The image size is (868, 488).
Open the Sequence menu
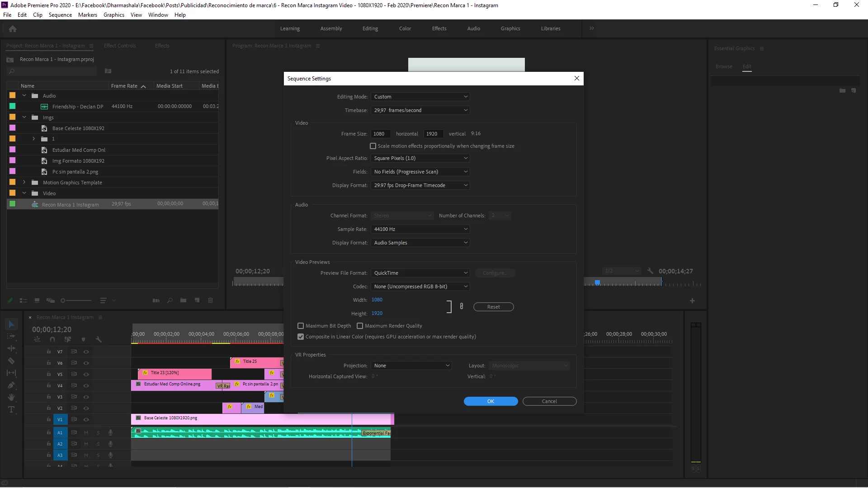60,15
